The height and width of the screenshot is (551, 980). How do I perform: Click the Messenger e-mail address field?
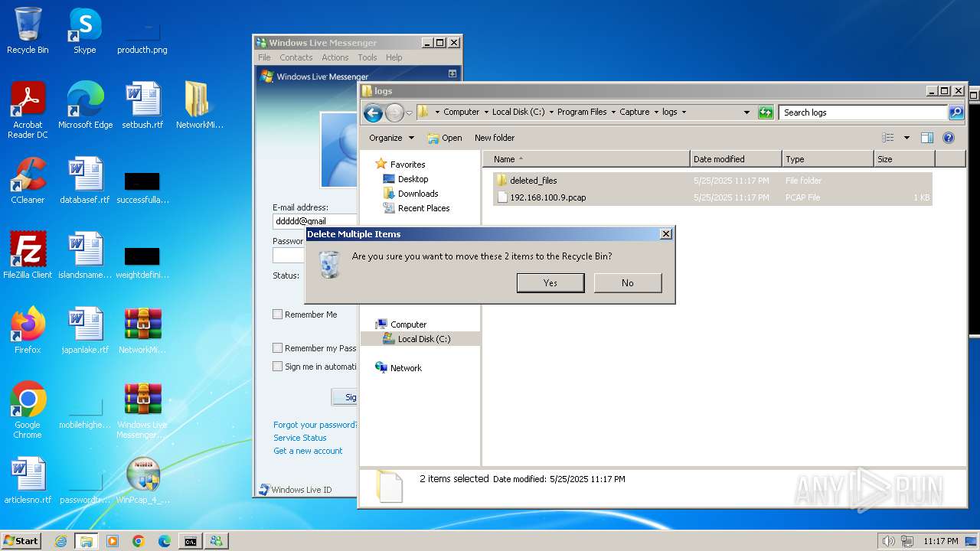pos(315,221)
